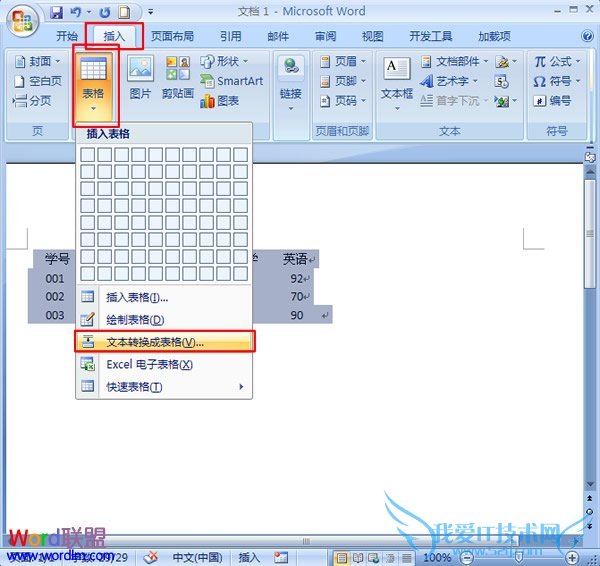Insert a 空白页 blank page
Image resolution: width=600 pixels, height=566 pixels.
tap(37, 81)
